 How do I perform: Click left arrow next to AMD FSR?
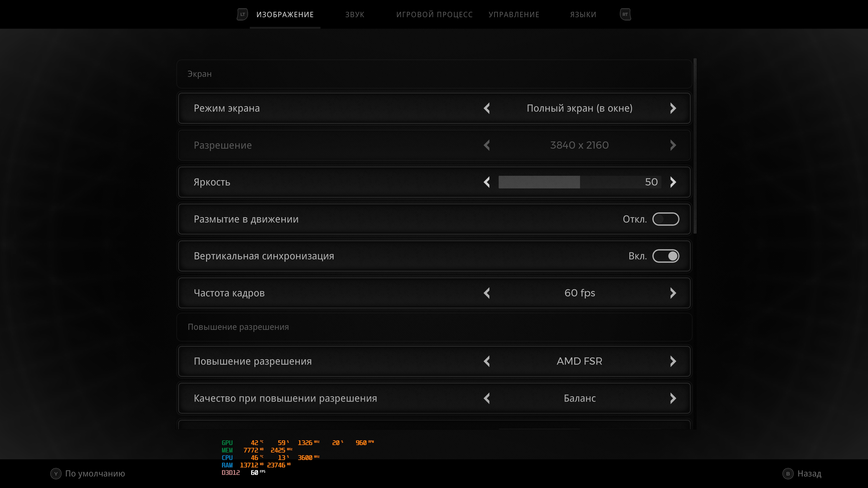click(487, 361)
